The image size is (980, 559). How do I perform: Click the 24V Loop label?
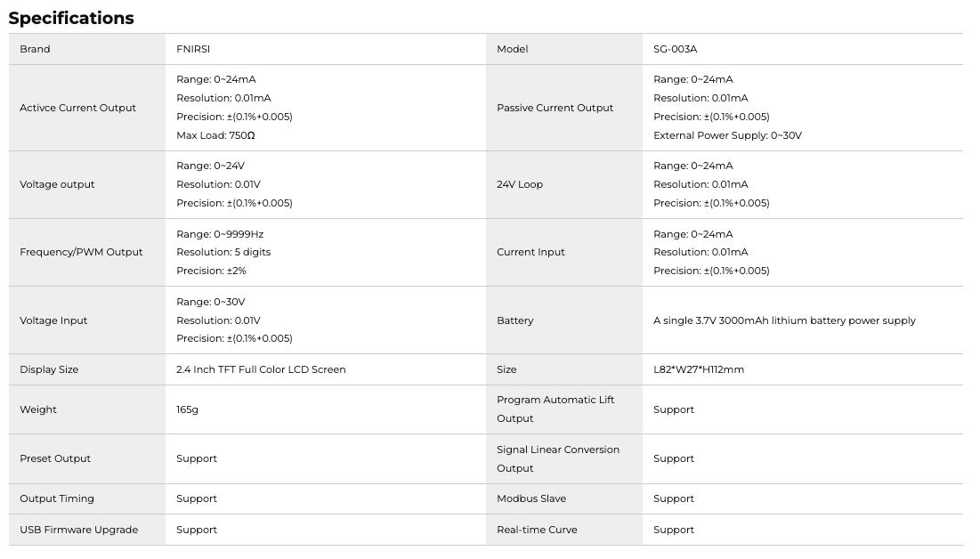click(x=520, y=184)
